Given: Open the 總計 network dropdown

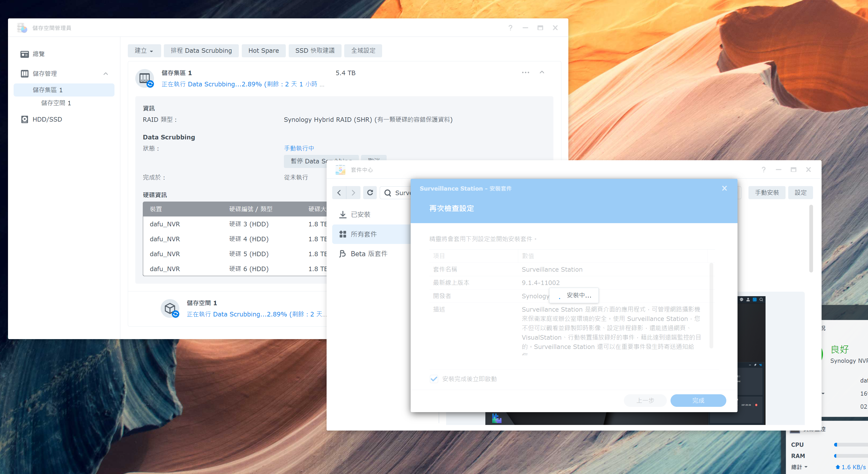Looking at the screenshot, I should pos(799,467).
